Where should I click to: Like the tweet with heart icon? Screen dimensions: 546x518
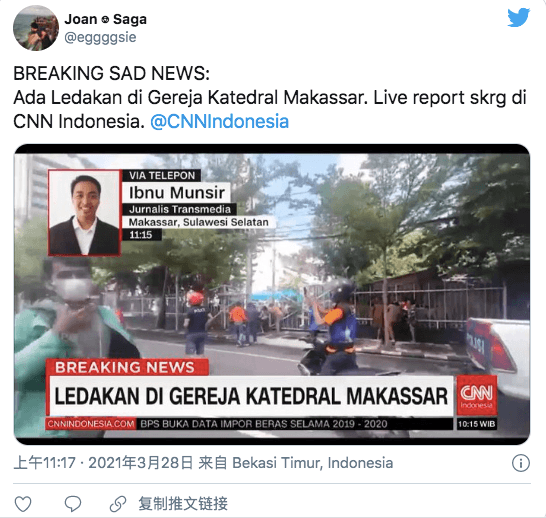(x=23, y=504)
